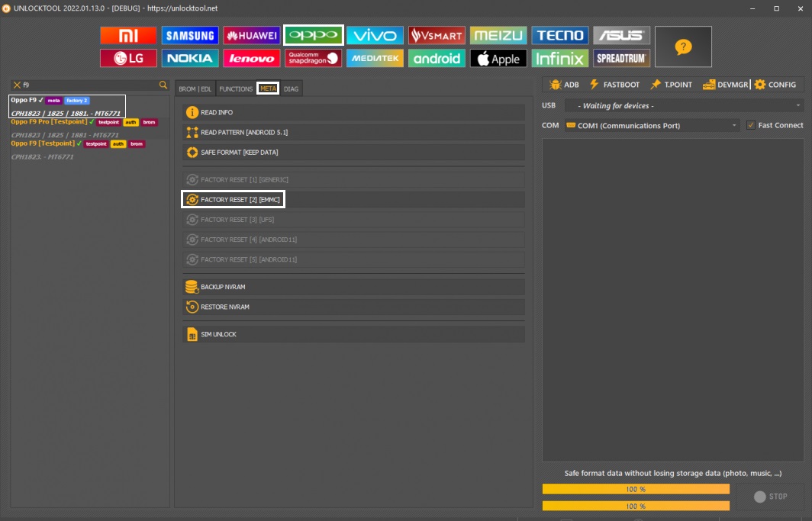Image resolution: width=812 pixels, height=521 pixels.
Task: Open the ADB tool
Action: [564, 85]
